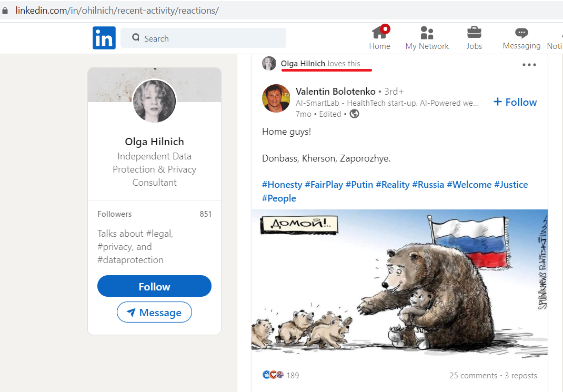Image resolution: width=563 pixels, height=392 pixels.
Task: Click the 'Home guys!' post text
Action: point(287,132)
